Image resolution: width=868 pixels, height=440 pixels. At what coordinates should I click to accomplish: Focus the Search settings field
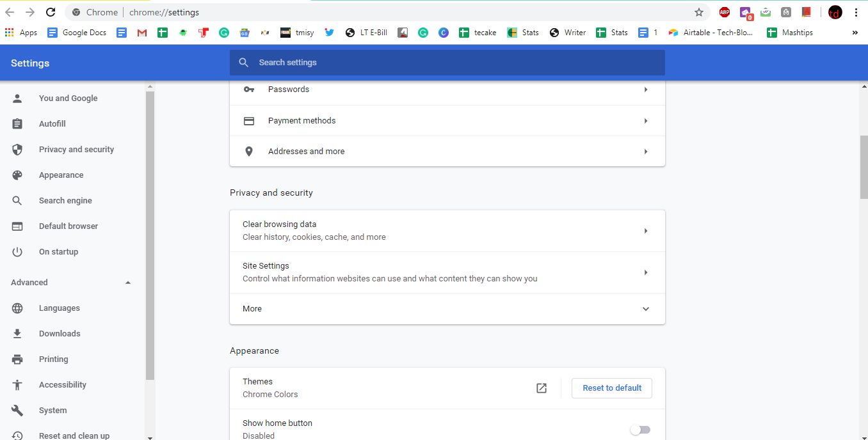pos(447,63)
